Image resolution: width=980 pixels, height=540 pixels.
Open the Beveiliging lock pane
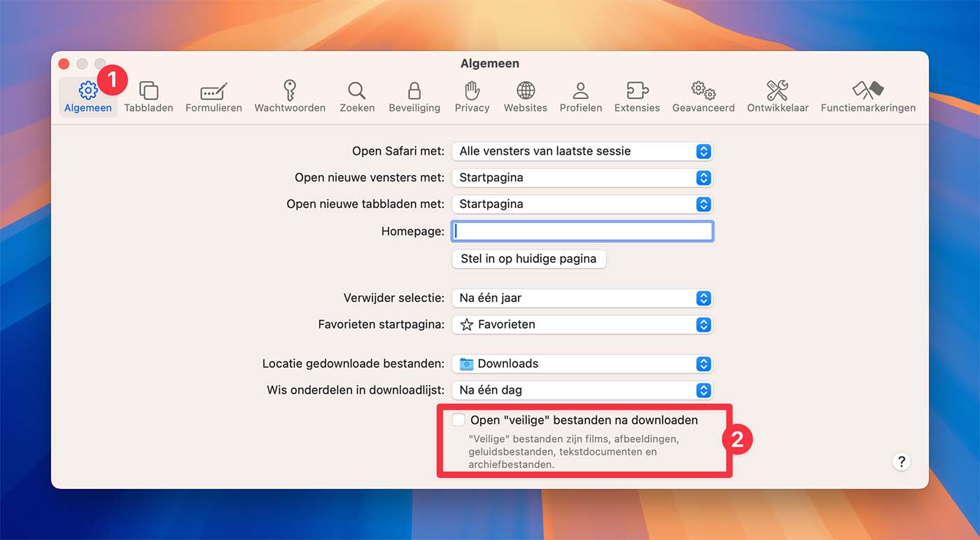[x=414, y=97]
